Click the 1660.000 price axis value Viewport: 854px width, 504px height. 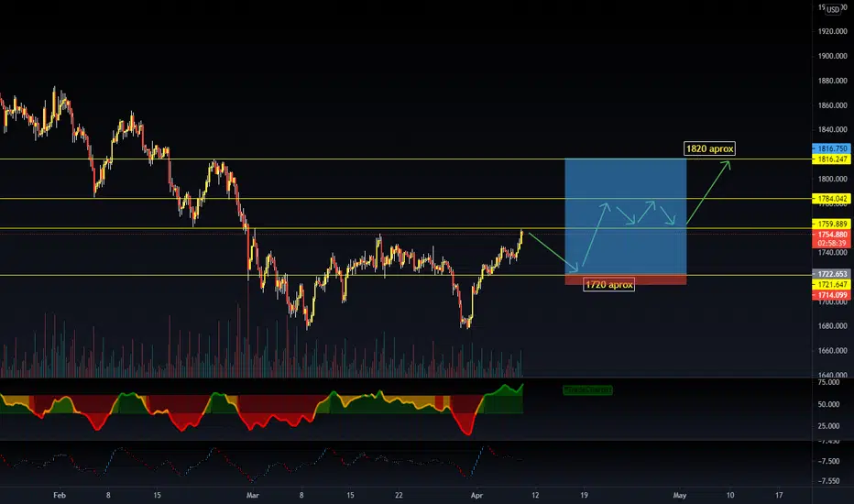(x=832, y=351)
